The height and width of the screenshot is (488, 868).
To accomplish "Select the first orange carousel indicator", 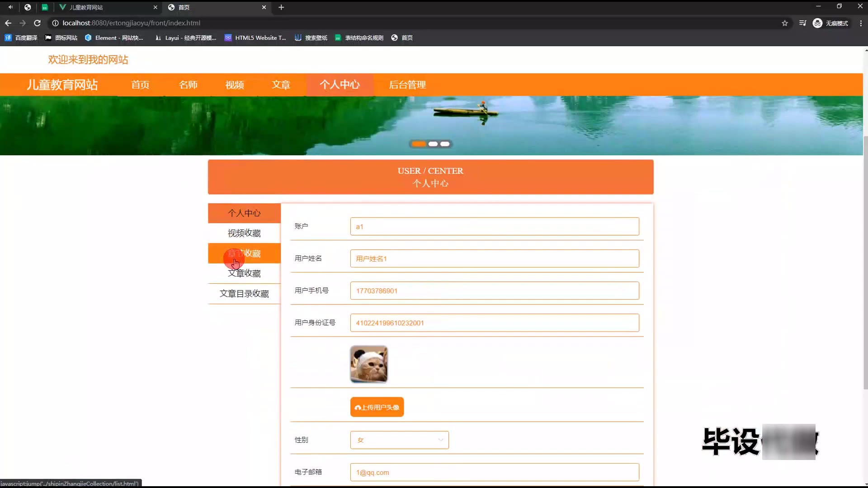I will pos(419,144).
